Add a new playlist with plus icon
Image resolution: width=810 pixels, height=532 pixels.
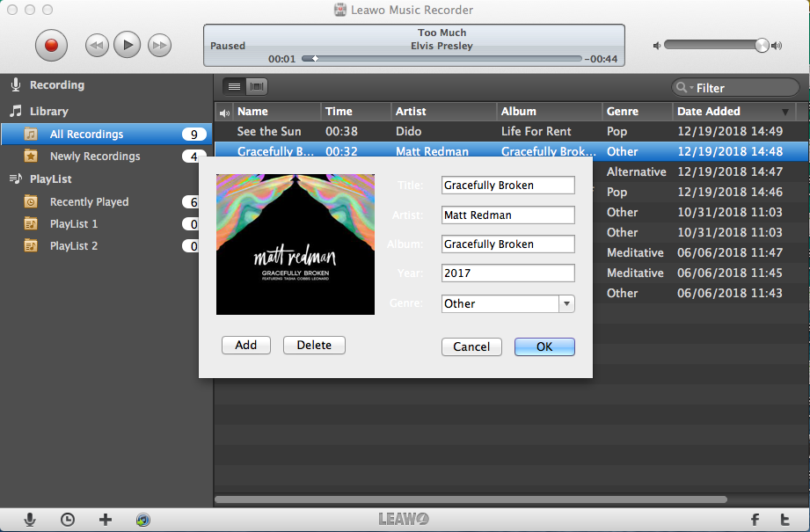tap(106, 520)
